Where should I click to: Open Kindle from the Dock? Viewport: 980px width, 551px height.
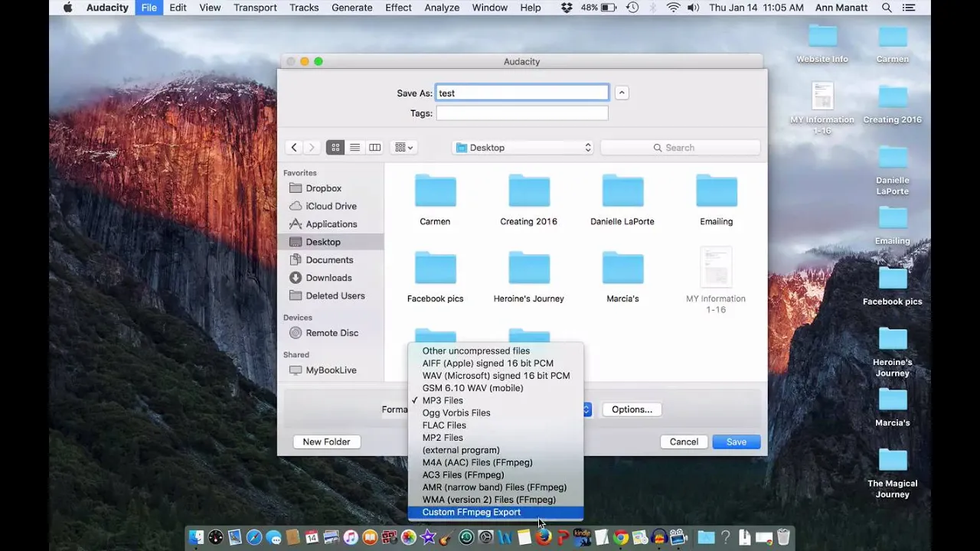(582, 538)
